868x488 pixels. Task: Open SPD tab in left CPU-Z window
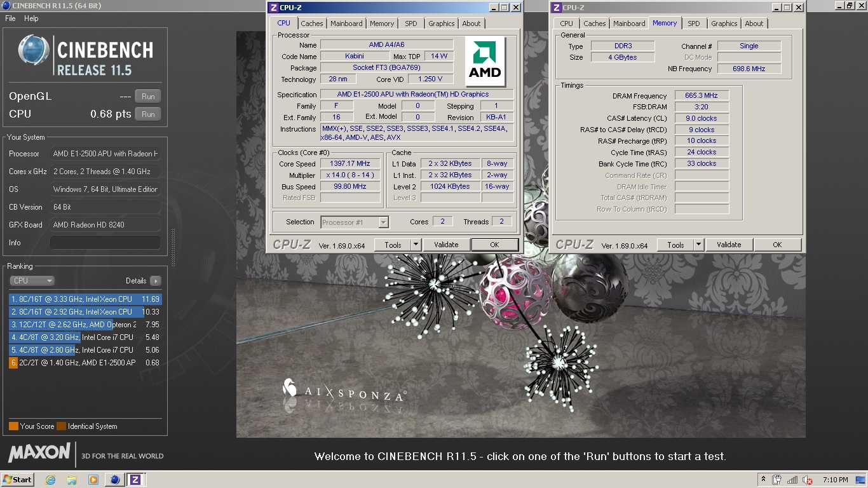411,24
